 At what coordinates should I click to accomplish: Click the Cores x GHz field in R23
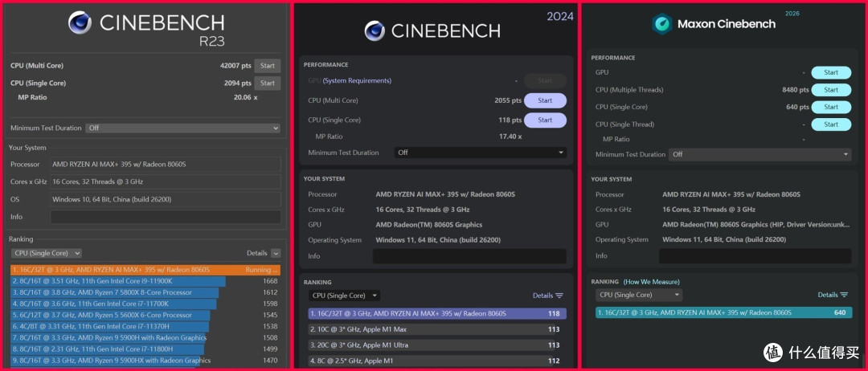[x=166, y=181]
